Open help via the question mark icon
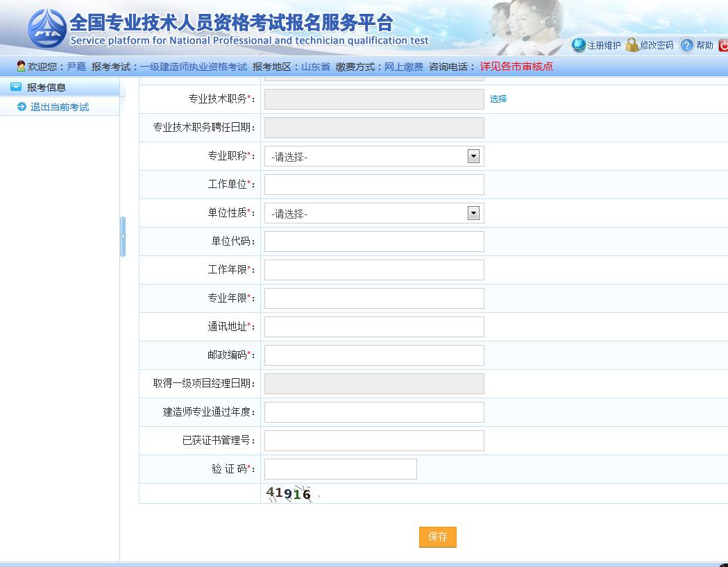728x567 pixels. (686, 45)
